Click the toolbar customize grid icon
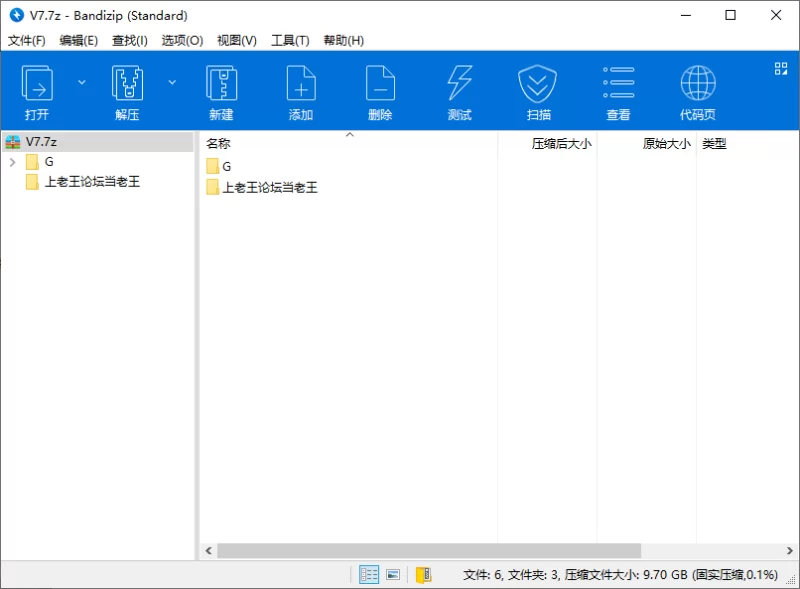Viewport: 800px width, 589px height. 781,68
